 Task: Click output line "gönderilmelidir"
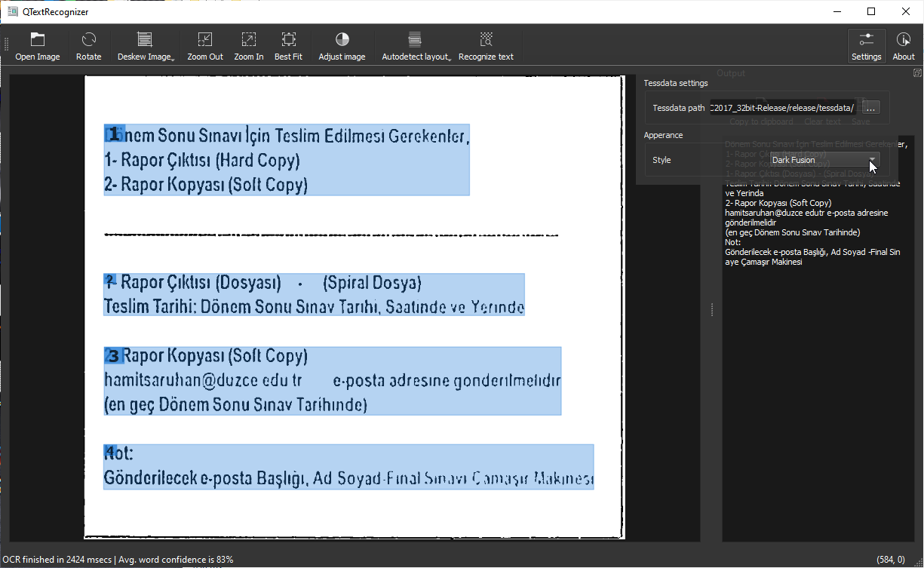point(751,223)
